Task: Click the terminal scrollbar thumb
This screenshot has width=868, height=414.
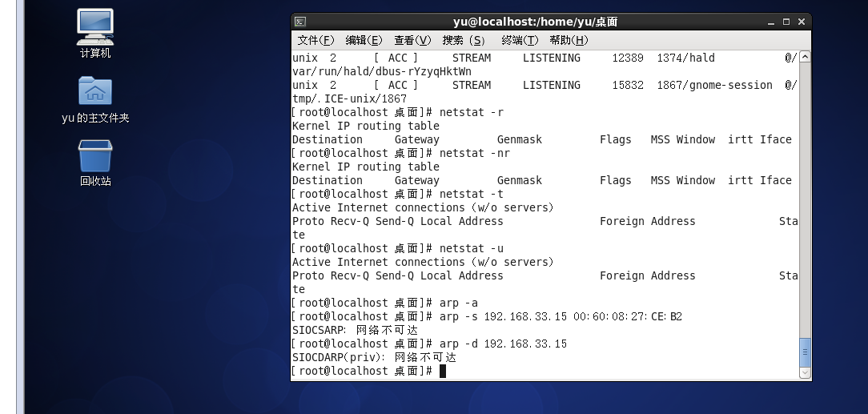Action: (x=806, y=352)
